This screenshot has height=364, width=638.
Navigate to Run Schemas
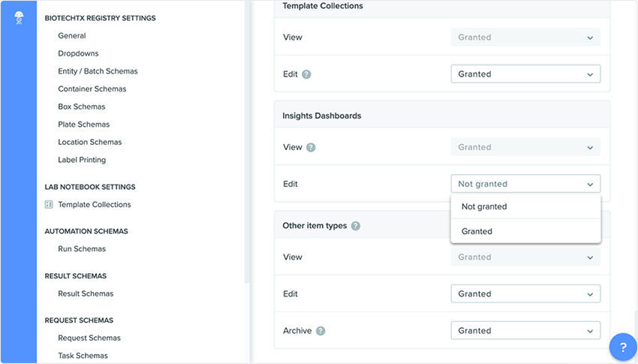point(82,249)
